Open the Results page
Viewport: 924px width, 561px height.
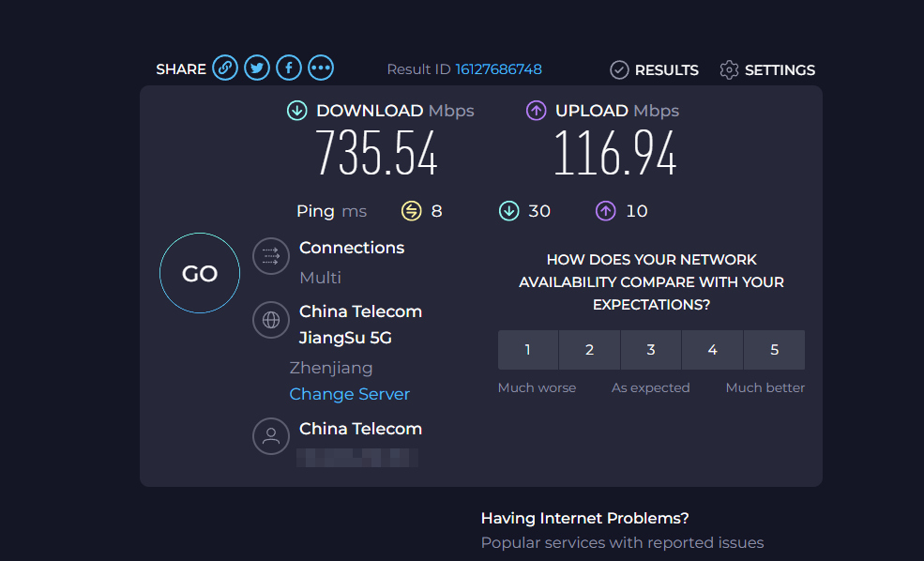[655, 70]
